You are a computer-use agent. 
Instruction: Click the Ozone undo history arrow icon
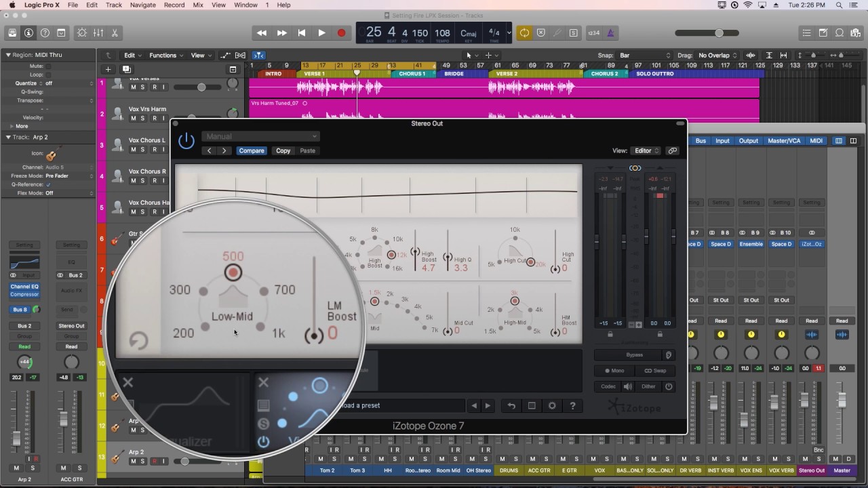click(x=511, y=405)
